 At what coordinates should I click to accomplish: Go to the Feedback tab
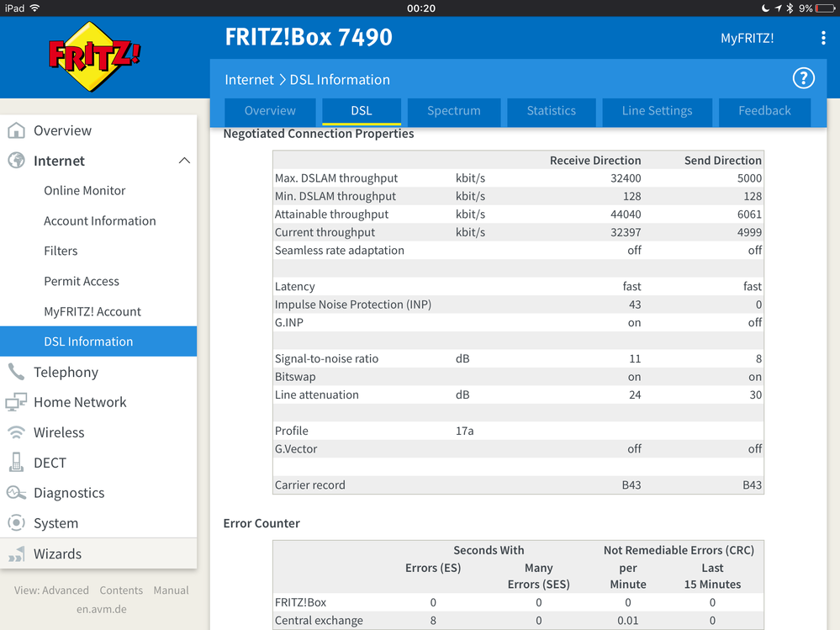click(x=764, y=111)
